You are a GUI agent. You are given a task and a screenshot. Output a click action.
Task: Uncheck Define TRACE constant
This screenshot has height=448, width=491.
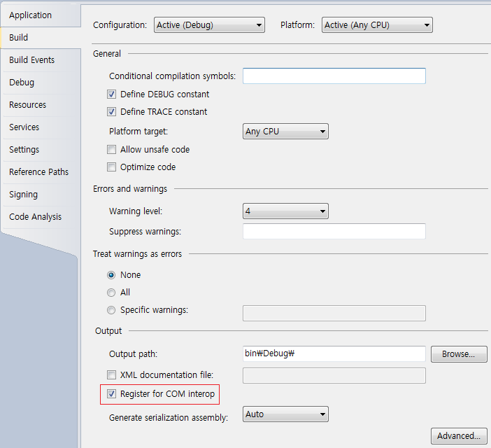pyautogui.click(x=111, y=112)
